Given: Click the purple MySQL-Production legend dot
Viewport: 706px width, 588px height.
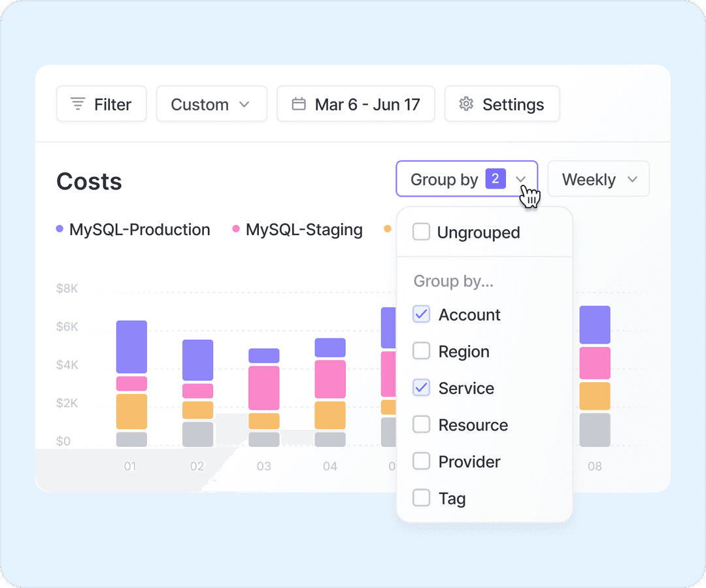Looking at the screenshot, I should (x=59, y=229).
